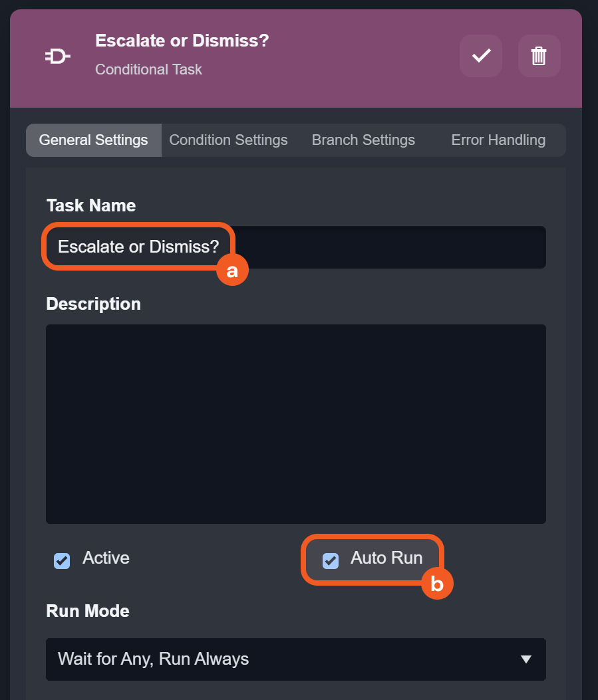
Task: Focus the Task Name input field
Action: click(386, 247)
